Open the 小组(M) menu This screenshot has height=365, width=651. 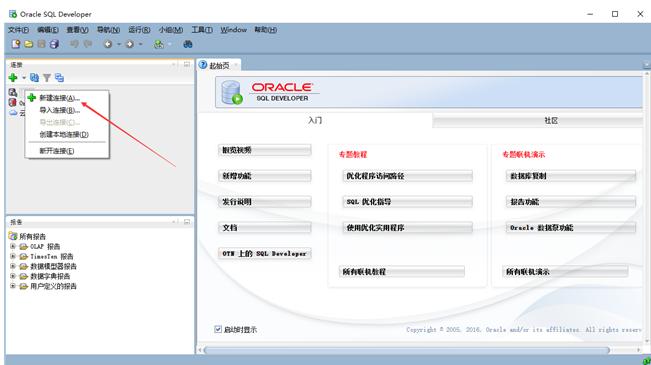coord(171,30)
